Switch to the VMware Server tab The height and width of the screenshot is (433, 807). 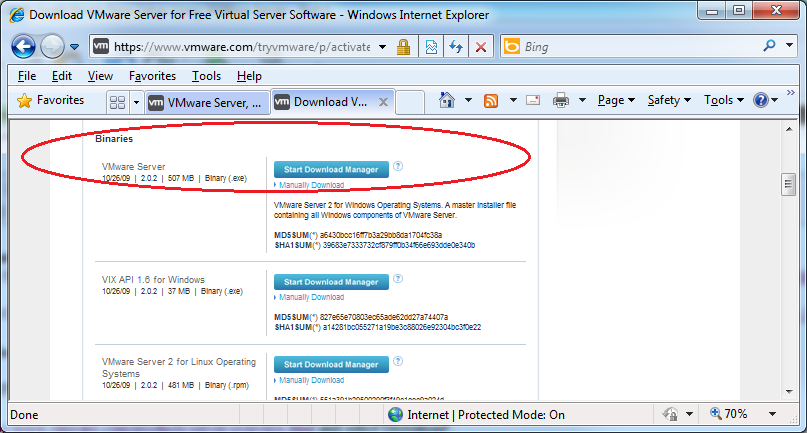[207, 102]
